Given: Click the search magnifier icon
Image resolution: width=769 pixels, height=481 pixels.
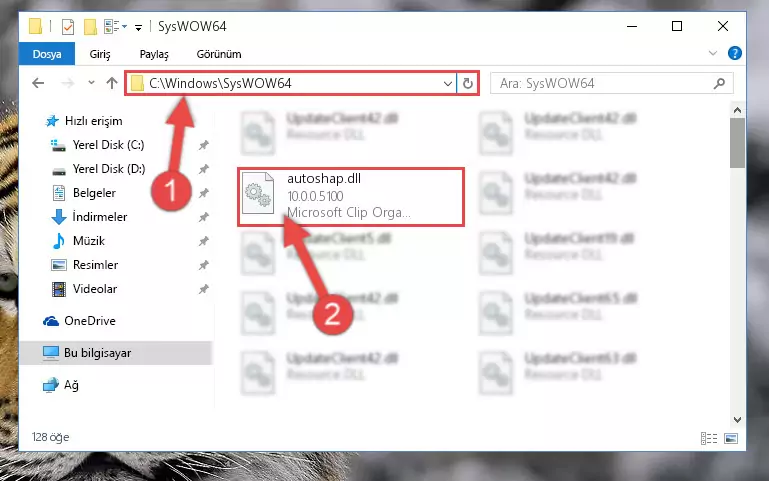Looking at the screenshot, I should 719,83.
